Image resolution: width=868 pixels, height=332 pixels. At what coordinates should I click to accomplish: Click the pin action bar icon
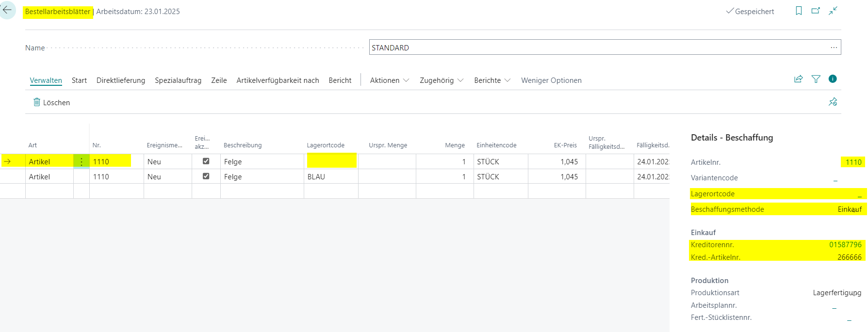click(833, 102)
